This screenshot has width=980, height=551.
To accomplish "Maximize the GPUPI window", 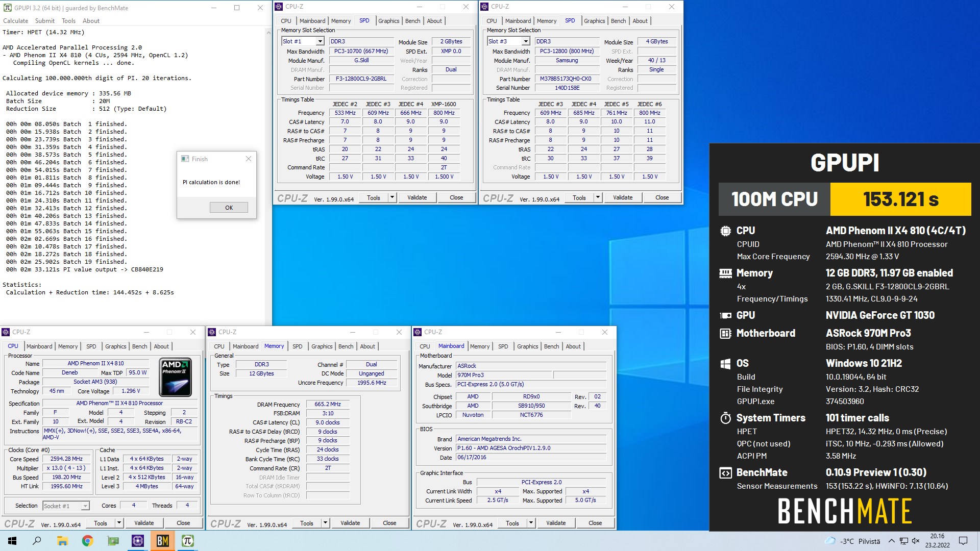I will point(237,8).
